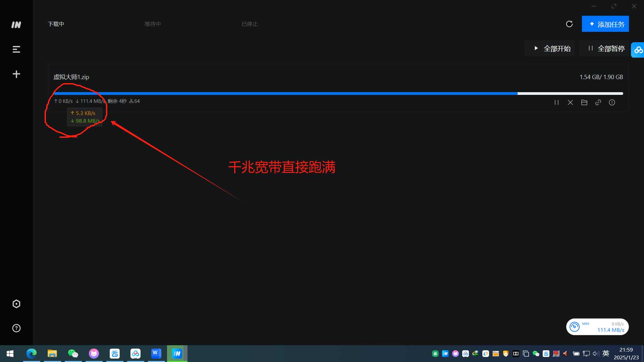Click the MAX label in the speed widget
The image size is (644, 362).
coord(585,323)
